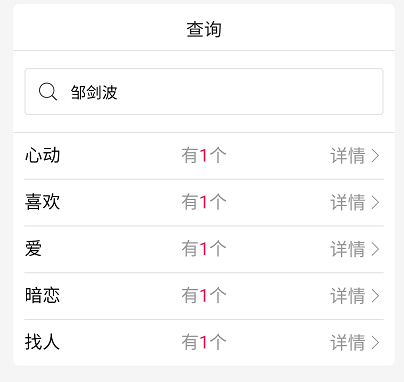The height and width of the screenshot is (382, 404).
Task: Open 详情 for the 暗恋 row
Action: [x=348, y=296]
